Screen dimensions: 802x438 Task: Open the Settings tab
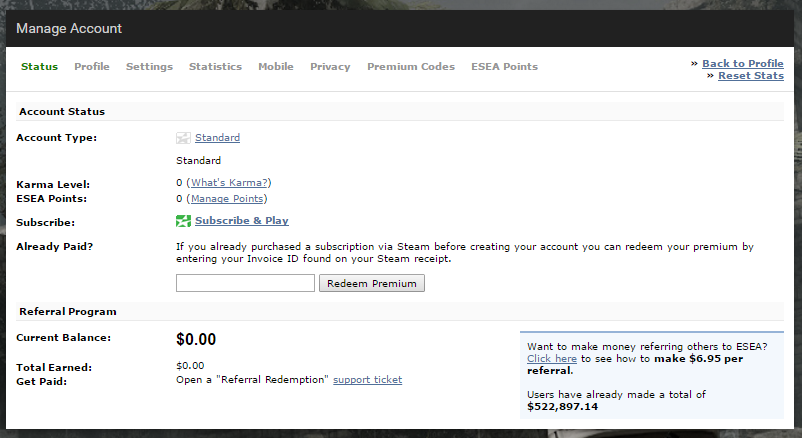pyautogui.click(x=149, y=67)
